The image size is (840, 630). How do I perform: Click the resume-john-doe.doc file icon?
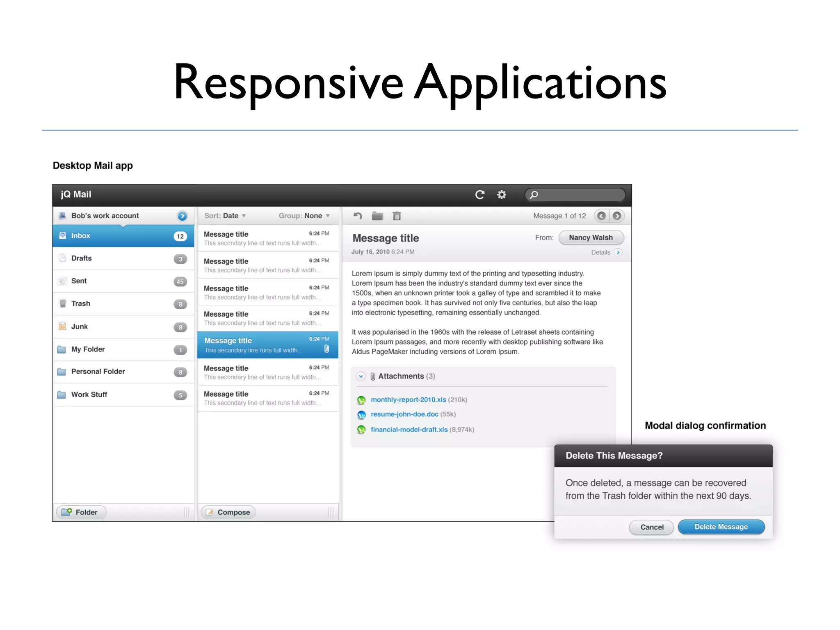click(361, 415)
